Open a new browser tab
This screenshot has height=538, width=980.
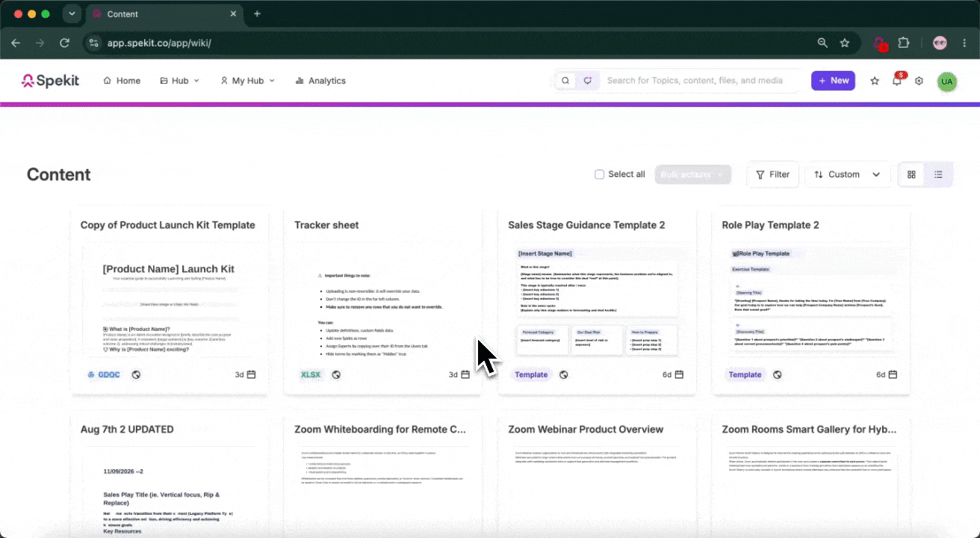[257, 13]
